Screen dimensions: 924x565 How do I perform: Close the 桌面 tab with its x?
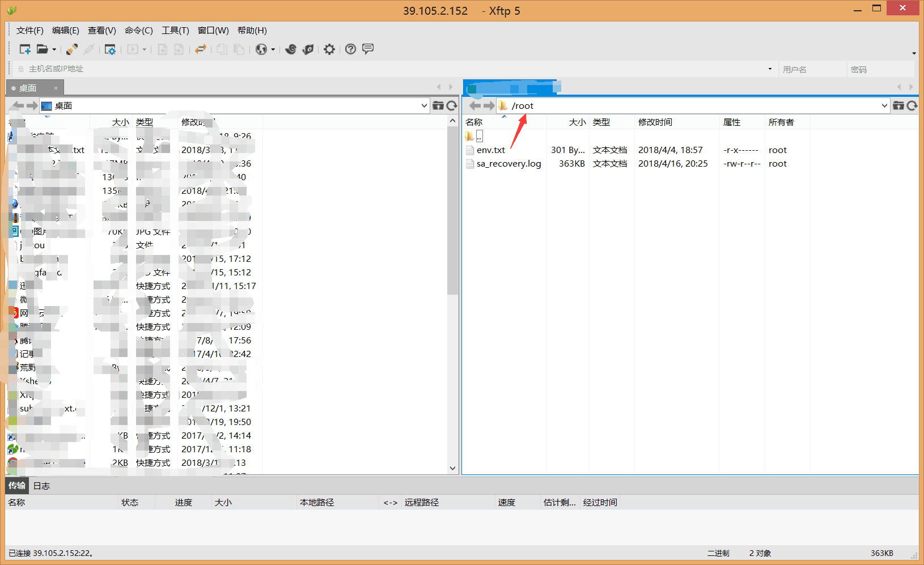[x=56, y=88]
